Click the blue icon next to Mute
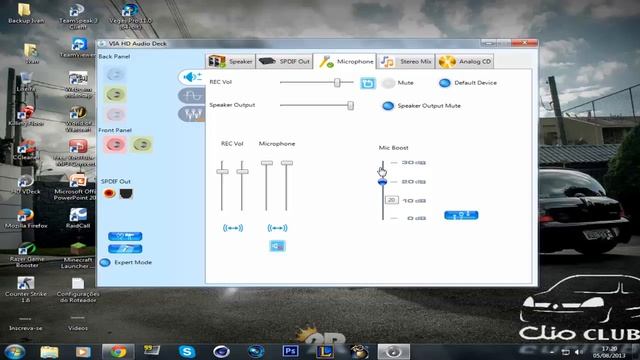Image resolution: width=640 pixels, height=360 pixels. [368, 83]
